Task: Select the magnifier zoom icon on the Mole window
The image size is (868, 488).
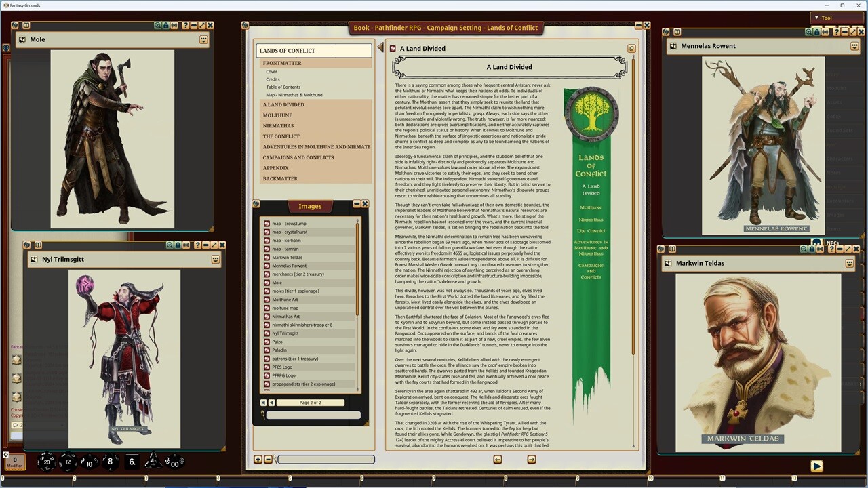Action: pos(157,26)
